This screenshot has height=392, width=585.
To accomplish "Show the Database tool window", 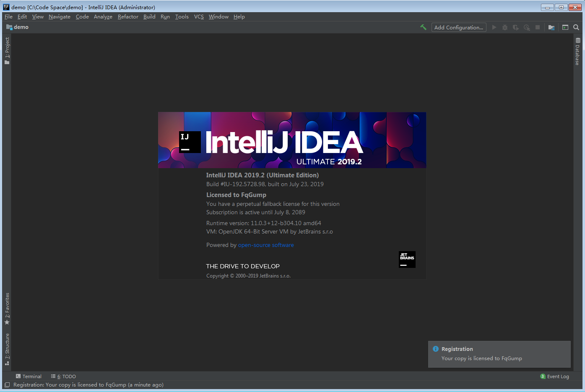I will [x=577, y=51].
